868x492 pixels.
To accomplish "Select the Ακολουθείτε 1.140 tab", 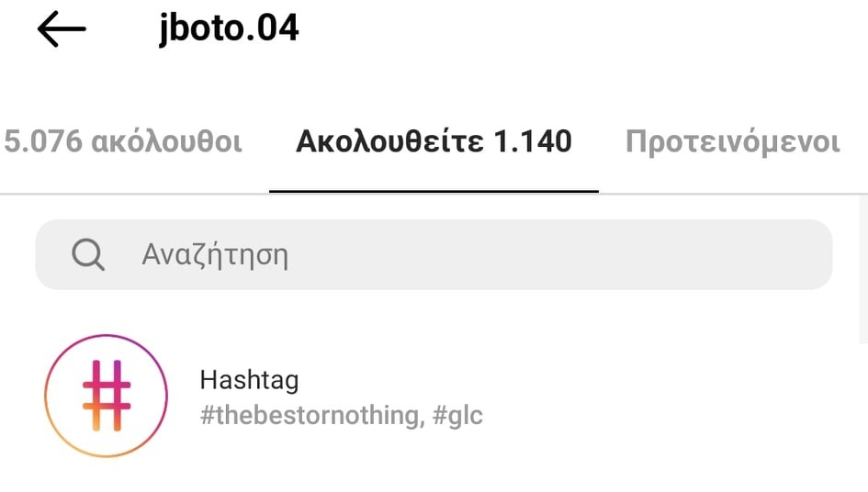I will pyautogui.click(x=434, y=141).
